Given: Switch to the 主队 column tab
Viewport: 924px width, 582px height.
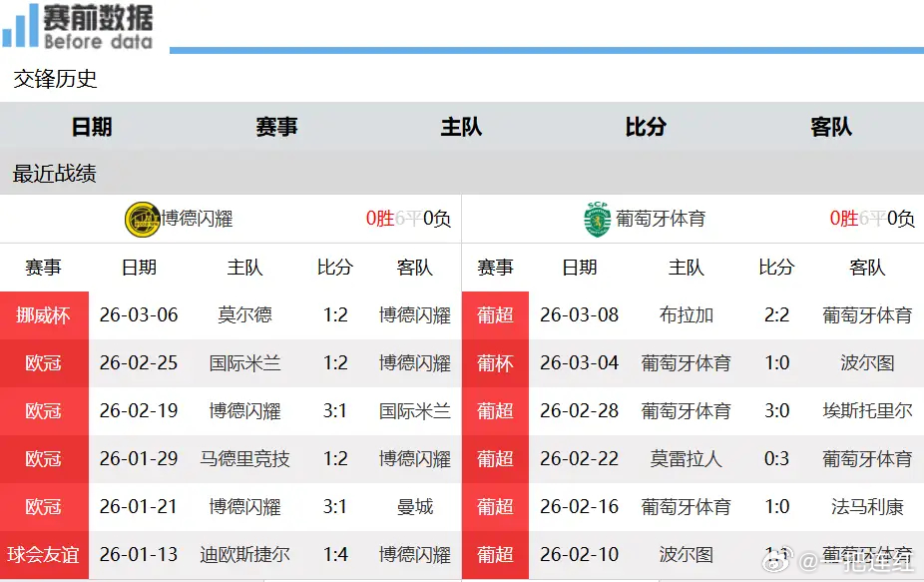Looking at the screenshot, I should pyautogui.click(x=460, y=127).
